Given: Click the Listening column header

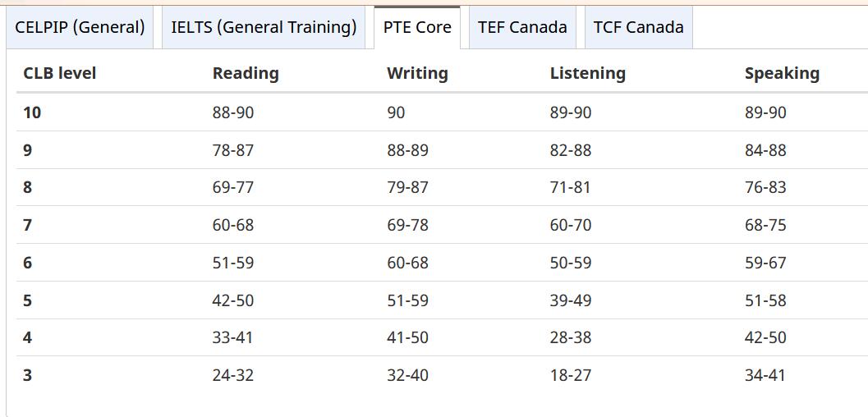Looking at the screenshot, I should coord(588,74).
